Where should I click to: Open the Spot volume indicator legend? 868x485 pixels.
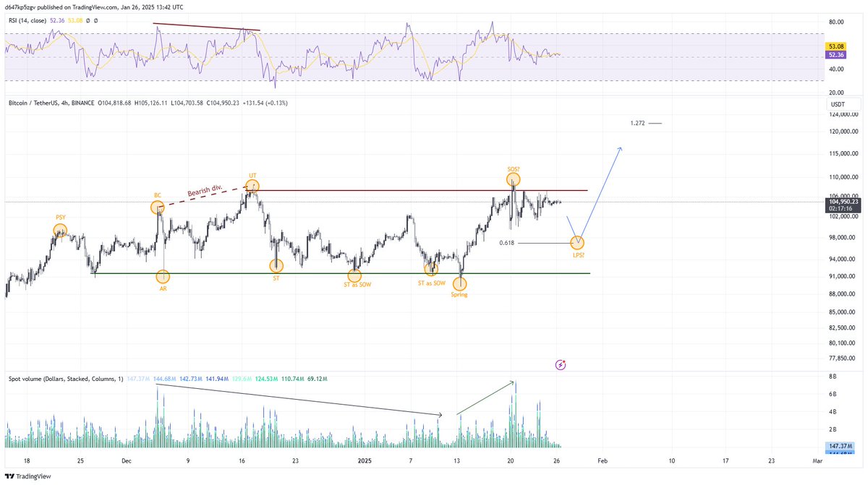(66, 379)
